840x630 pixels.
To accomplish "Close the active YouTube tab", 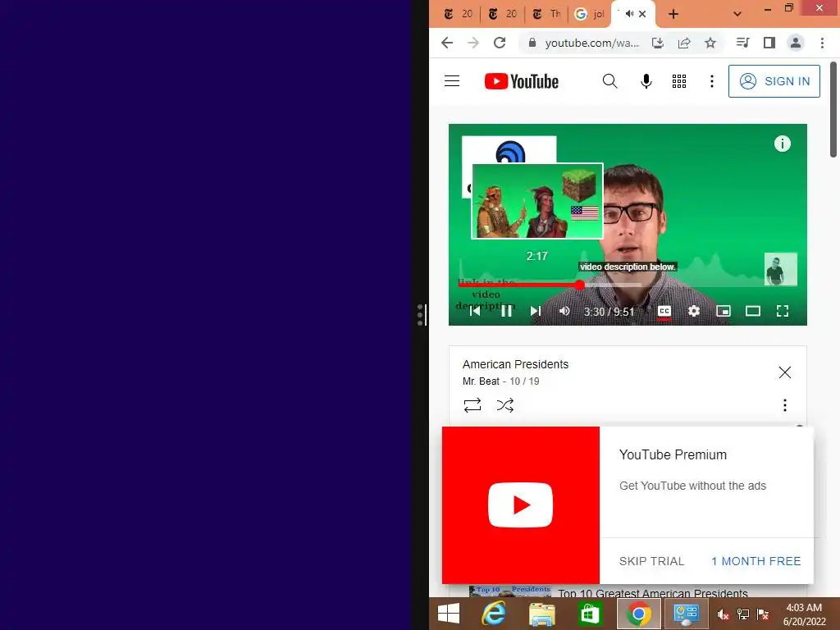I will pos(642,14).
